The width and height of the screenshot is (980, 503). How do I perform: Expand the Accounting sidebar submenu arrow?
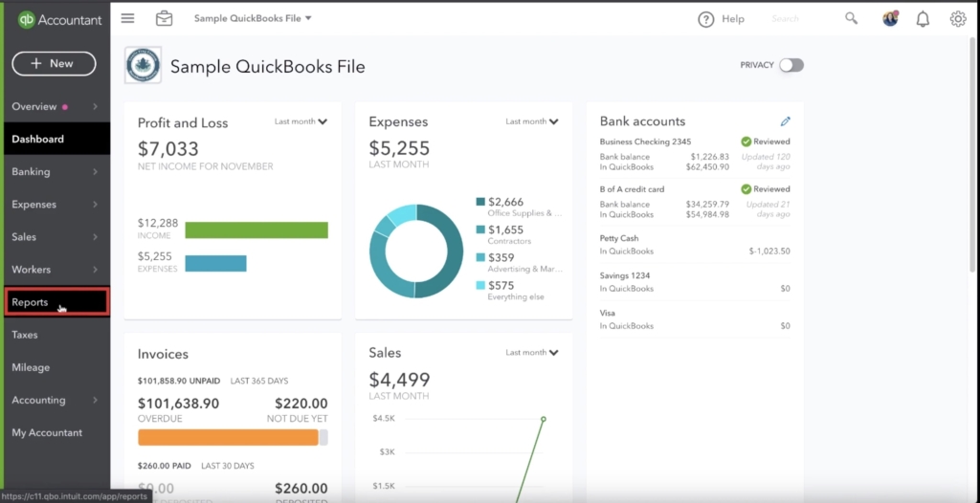click(x=95, y=400)
